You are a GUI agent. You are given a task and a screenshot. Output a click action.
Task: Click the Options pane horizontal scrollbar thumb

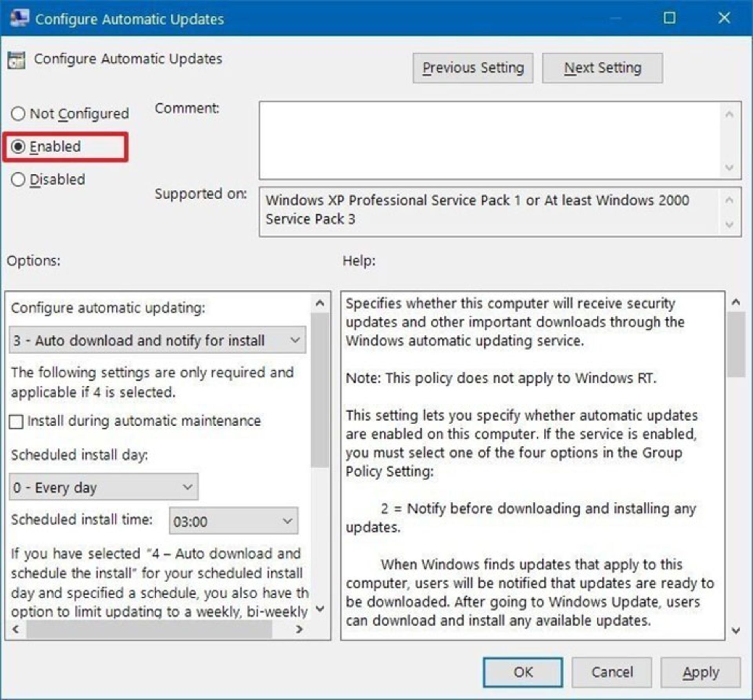point(149,629)
